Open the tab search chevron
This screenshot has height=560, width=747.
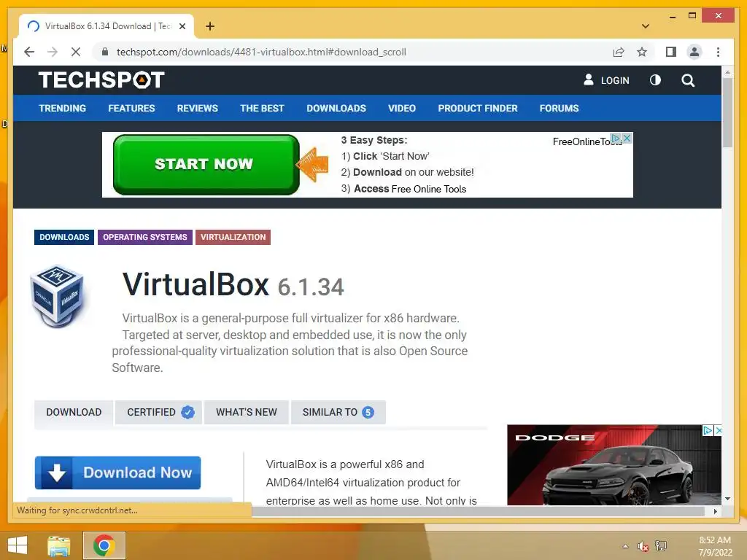(x=646, y=26)
